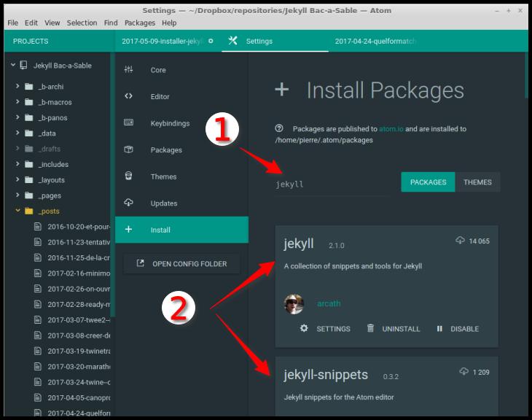The image size is (532, 420).
Task: Collapse the _posts folder chevron
Action: pos(17,211)
